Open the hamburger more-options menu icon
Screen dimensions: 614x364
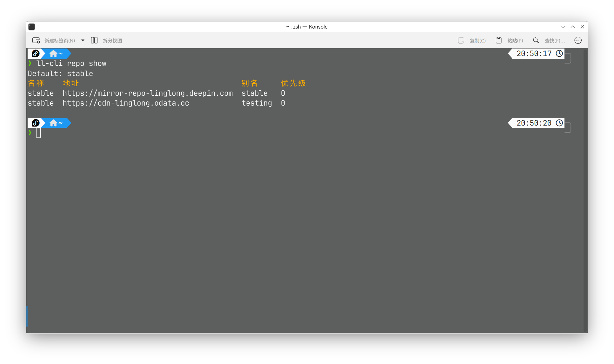578,40
